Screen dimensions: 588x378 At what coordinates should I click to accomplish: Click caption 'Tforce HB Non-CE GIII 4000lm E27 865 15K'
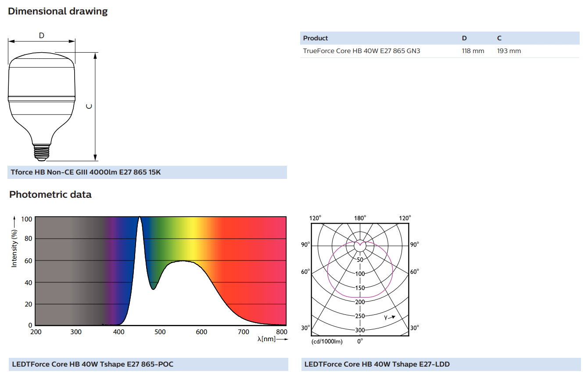click(86, 172)
